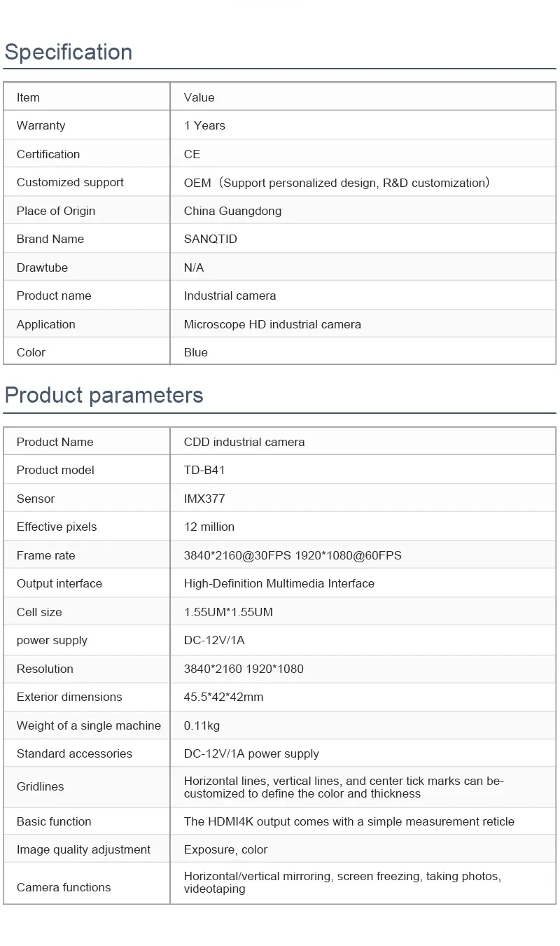Click the "Exposure, color" image adjustment value
Image resolution: width=560 pixels, height=946 pixels.
tap(225, 849)
